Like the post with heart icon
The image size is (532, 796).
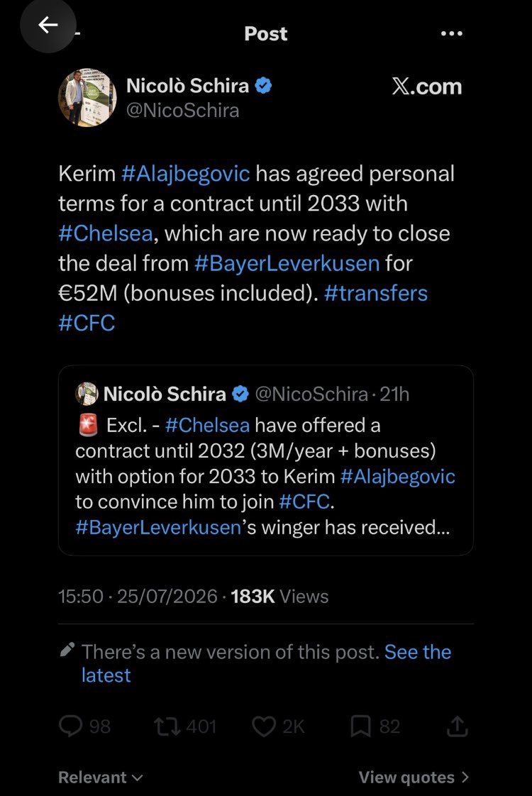tap(264, 726)
